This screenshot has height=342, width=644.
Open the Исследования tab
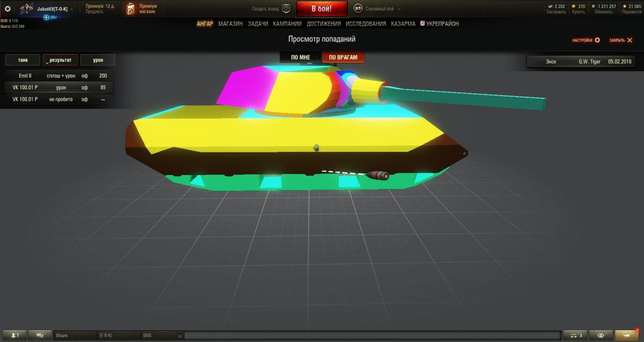tap(365, 24)
